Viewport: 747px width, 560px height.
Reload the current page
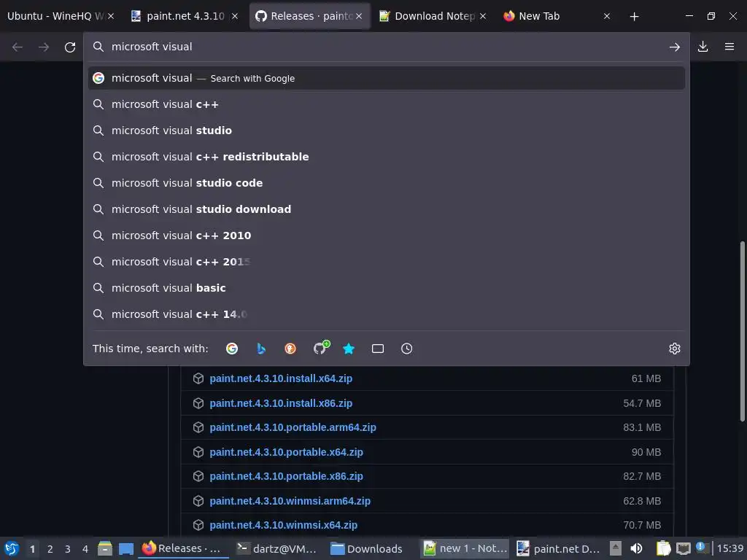tap(70, 47)
